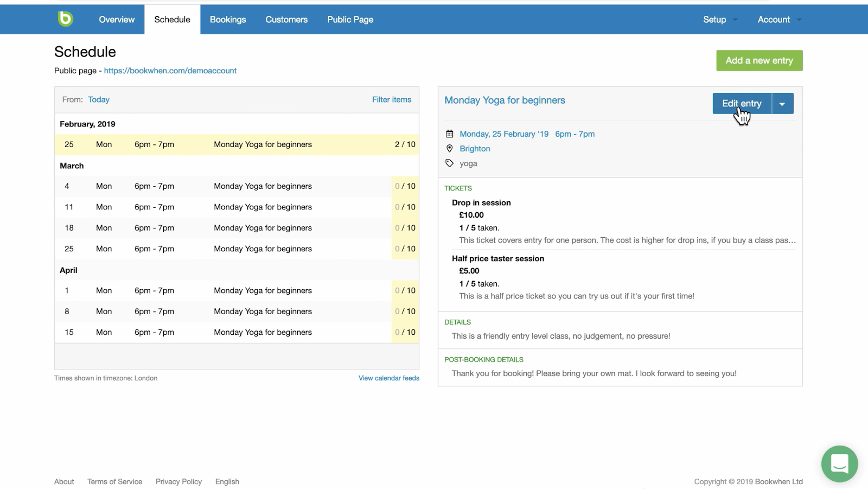
Task: Click the Add a new entry button
Action: coord(759,61)
